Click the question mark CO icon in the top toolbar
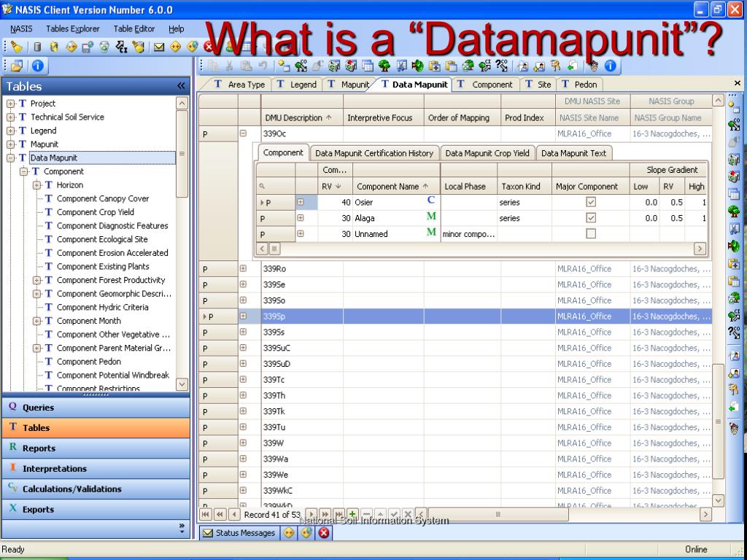The width and height of the screenshot is (747, 560). pos(502,66)
